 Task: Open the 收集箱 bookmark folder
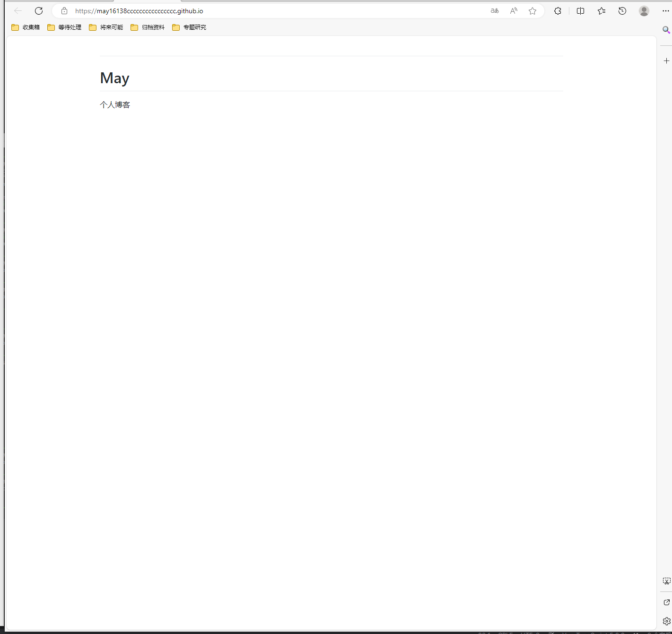(26, 27)
